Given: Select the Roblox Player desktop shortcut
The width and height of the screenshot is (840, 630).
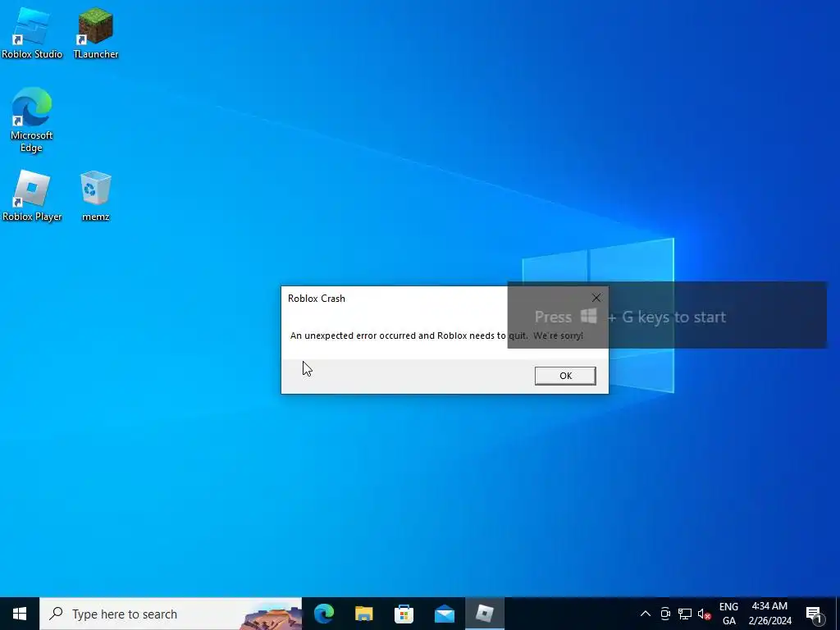Looking at the screenshot, I should pyautogui.click(x=32, y=196).
